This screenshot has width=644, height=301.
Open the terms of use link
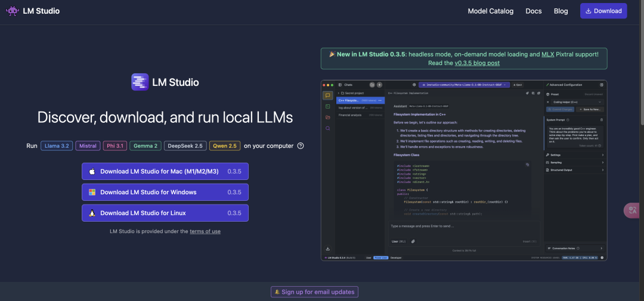click(205, 231)
